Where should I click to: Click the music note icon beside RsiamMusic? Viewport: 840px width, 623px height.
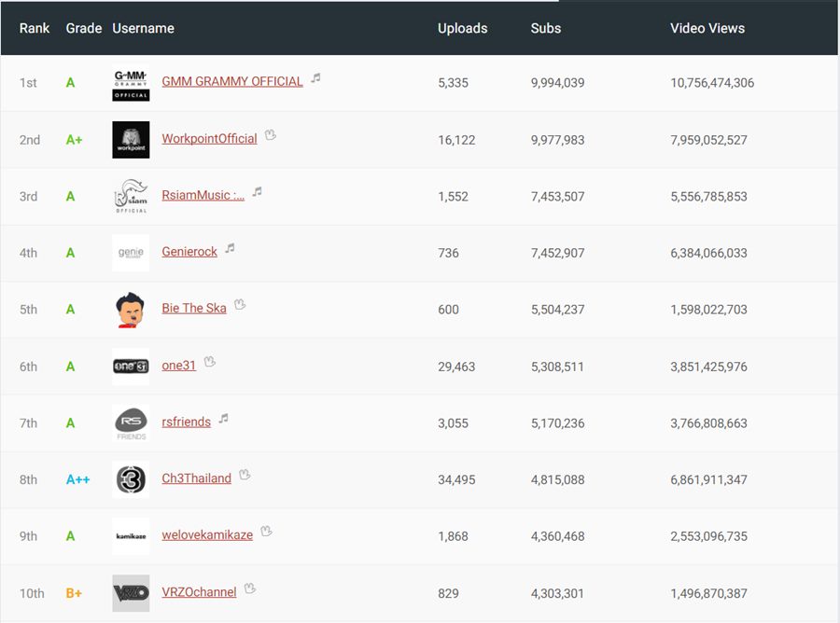[258, 191]
